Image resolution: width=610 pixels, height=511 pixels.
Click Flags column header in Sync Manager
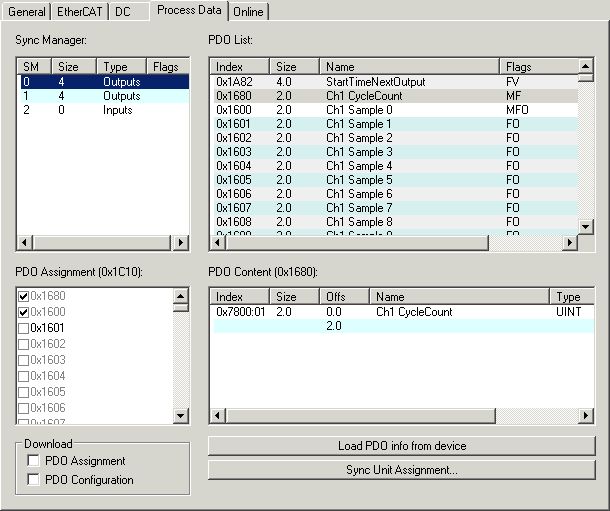[168, 66]
